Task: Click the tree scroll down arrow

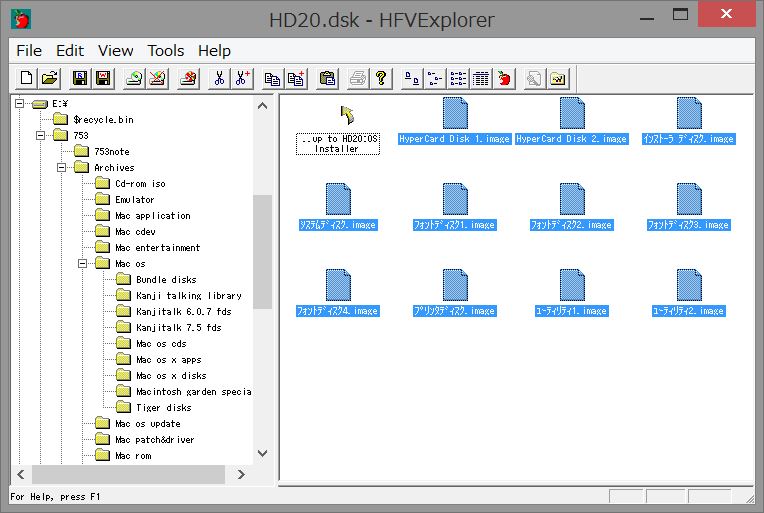Action: (x=263, y=454)
